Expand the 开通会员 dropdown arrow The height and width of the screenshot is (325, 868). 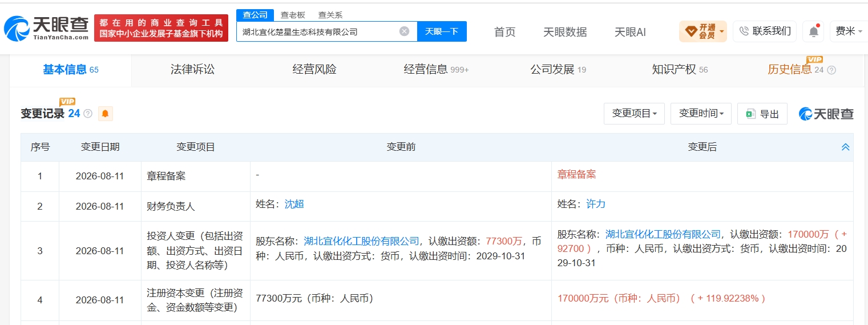(722, 31)
